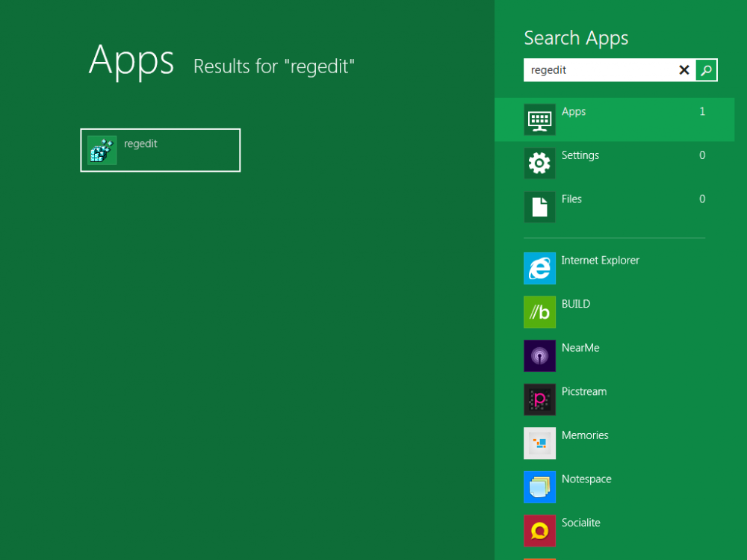Viewport: 747px width, 560px height.
Task: Choose the Settings category label
Action: tap(580, 156)
